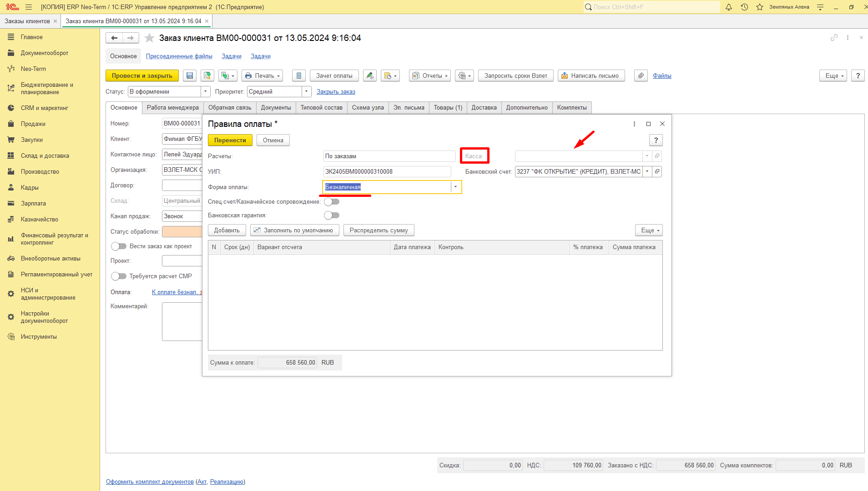Click the back arrow navigation button
868x491 pixels.
click(x=114, y=38)
